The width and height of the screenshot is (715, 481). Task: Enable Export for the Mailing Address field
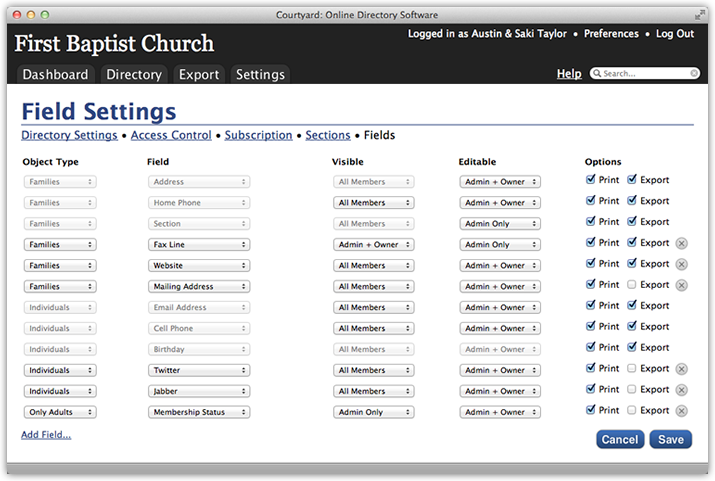click(x=632, y=284)
